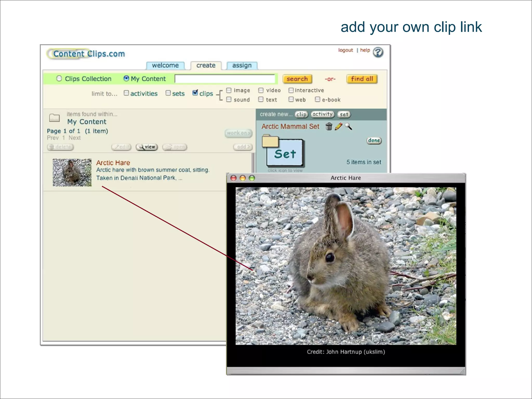This screenshot has width=532, height=399.
Task: Edit Arctic Mammal Set with pencil icon
Action: (338, 127)
